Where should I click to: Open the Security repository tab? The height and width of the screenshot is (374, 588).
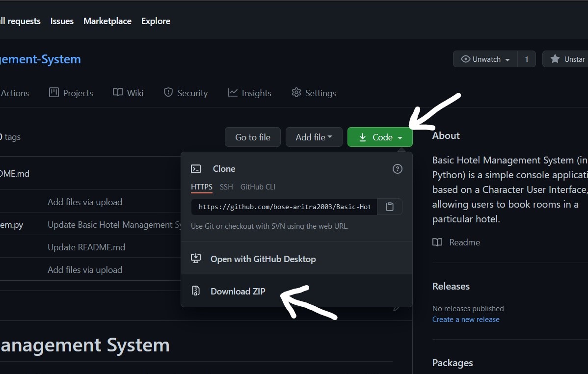tap(186, 93)
